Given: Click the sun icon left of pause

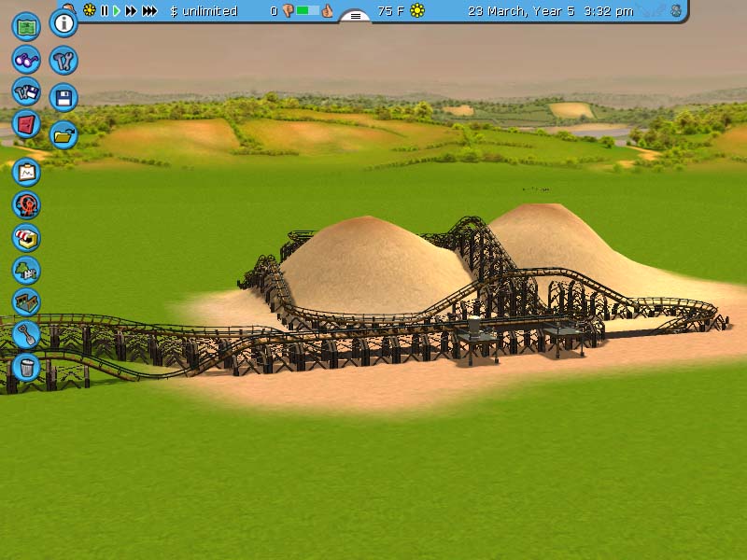Looking at the screenshot, I should (89, 10).
